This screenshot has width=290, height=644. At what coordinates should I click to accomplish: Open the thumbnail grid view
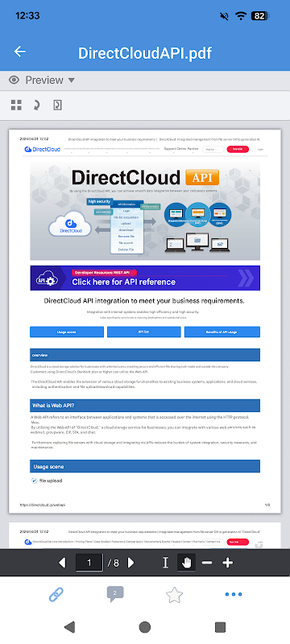(x=16, y=105)
